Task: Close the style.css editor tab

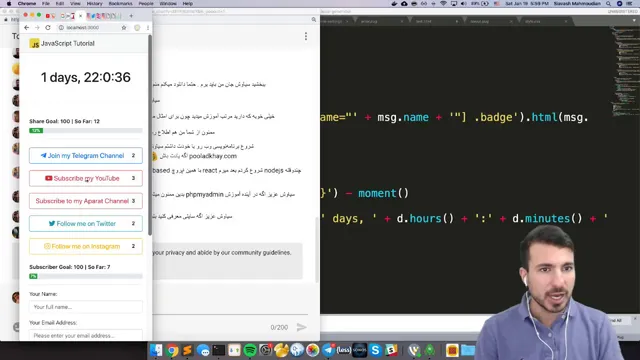Action: (566, 21)
